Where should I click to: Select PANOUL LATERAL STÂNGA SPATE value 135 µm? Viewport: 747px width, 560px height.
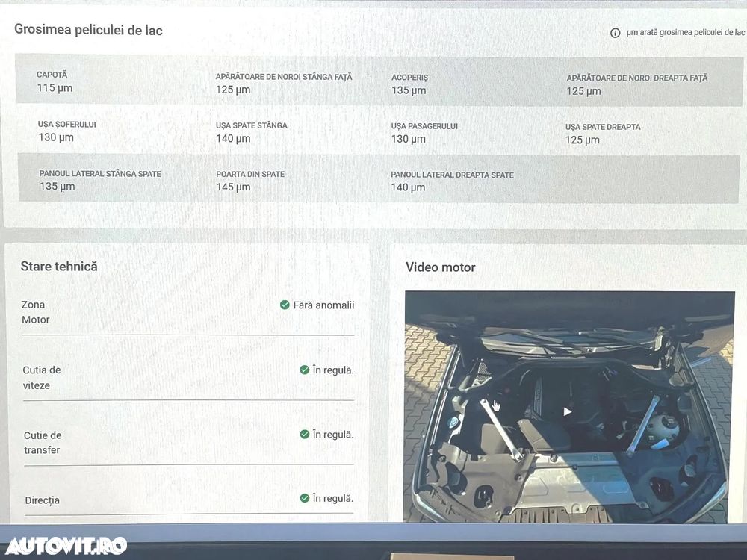click(x=58, y=187)
